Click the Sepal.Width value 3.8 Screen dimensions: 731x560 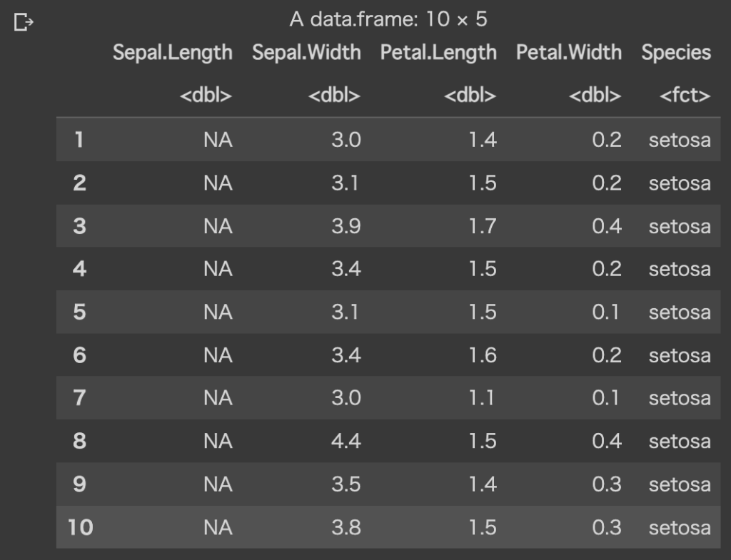tap(346, 528)
